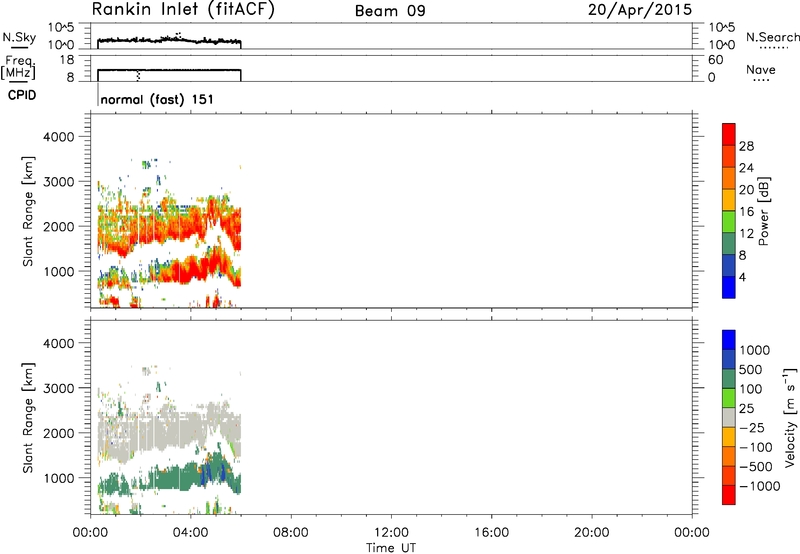Click the "Time UT" axis label
This screenshot has width=800, height=554.
point(391,548)
